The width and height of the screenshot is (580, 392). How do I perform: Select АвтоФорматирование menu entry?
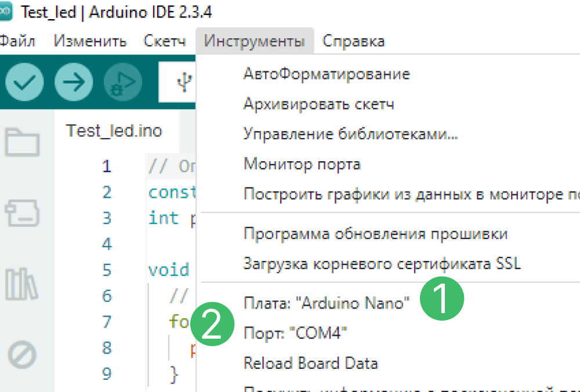coord(389,74)
